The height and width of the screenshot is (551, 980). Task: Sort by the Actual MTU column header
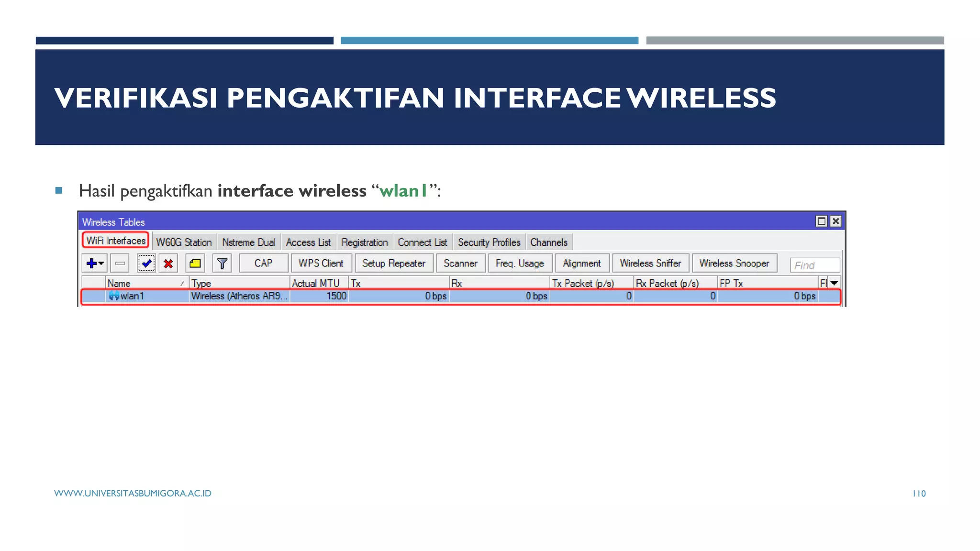click(319, 283)
